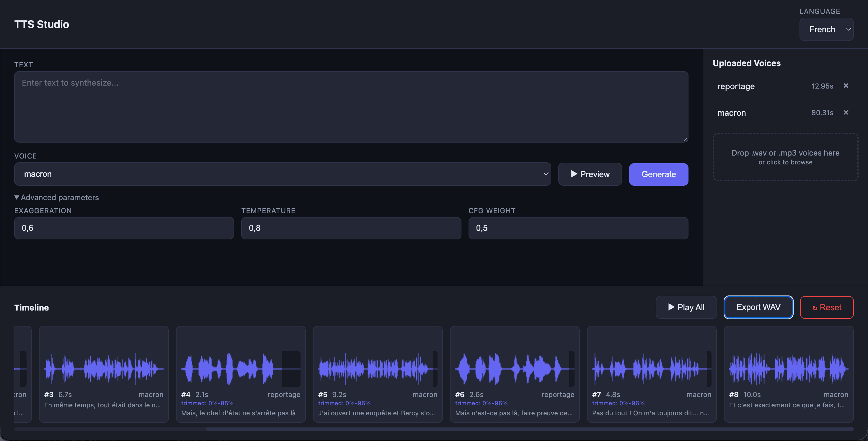The width and height of the screenshot is (868, 441).
Task: Remove the reportage voice from Uploaded Voices
Action: tap(846, 86)
